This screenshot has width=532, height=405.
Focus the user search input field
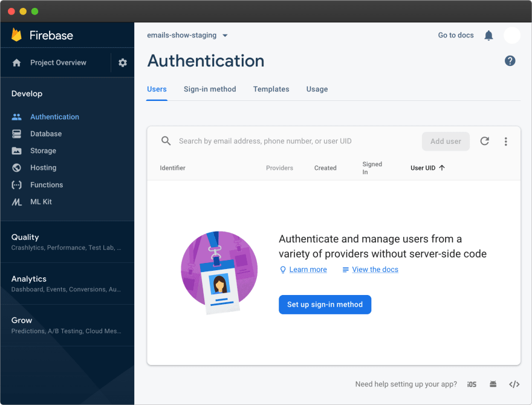point(265,141)
